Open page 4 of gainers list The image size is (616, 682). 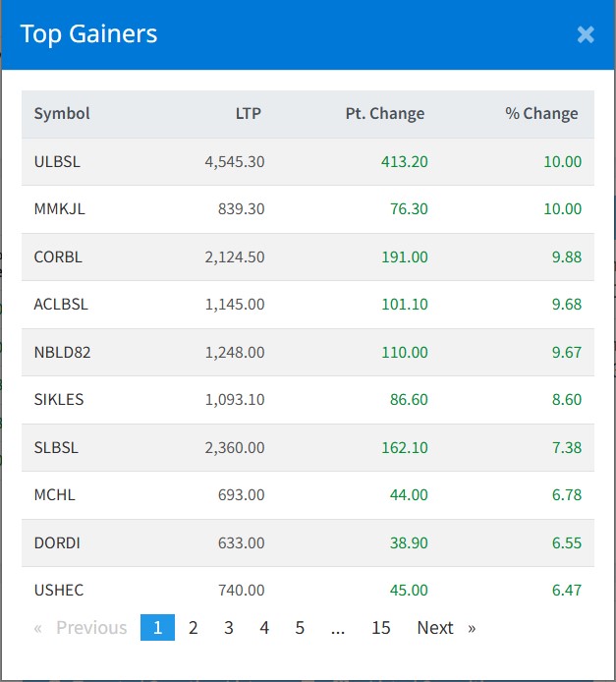(x=264, y=628)
